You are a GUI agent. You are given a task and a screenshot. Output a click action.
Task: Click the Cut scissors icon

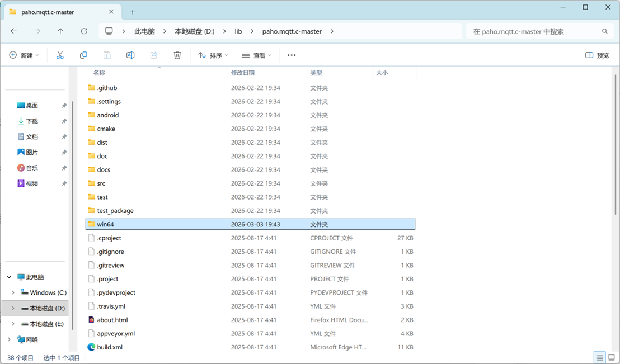click(60, 55)
